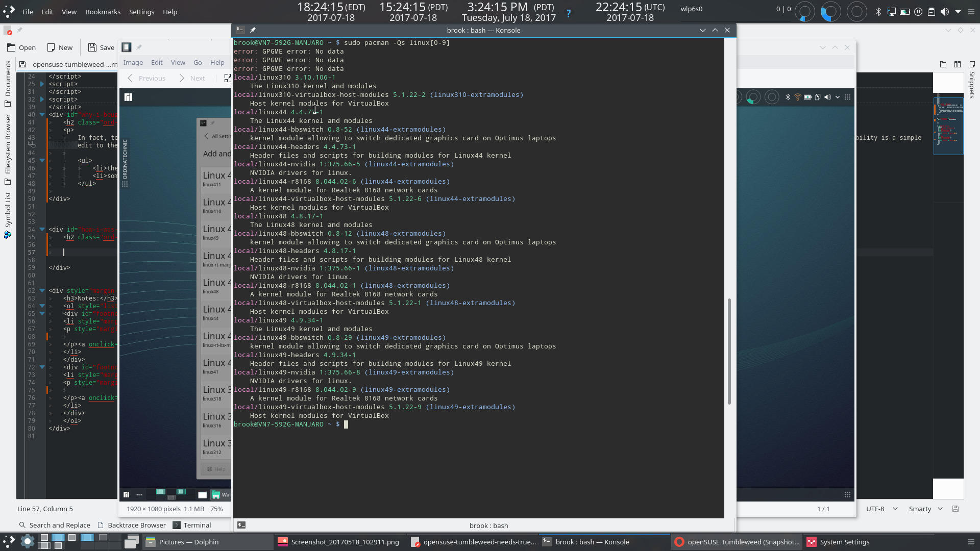This screenshot has height=551, width=980.
Task: Collapse the fold marker at line 62
Action: click(x=42, y=290)
